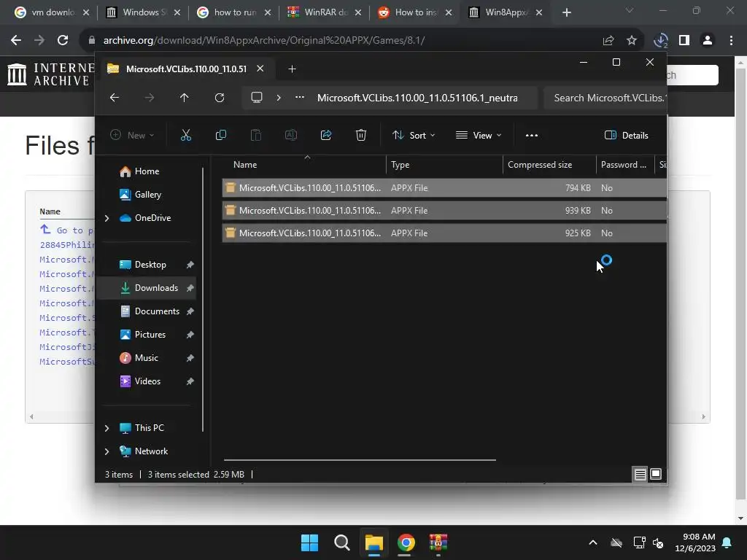
Task: Select the 939 KB APPX file
Action: click(x=444, y=211)
